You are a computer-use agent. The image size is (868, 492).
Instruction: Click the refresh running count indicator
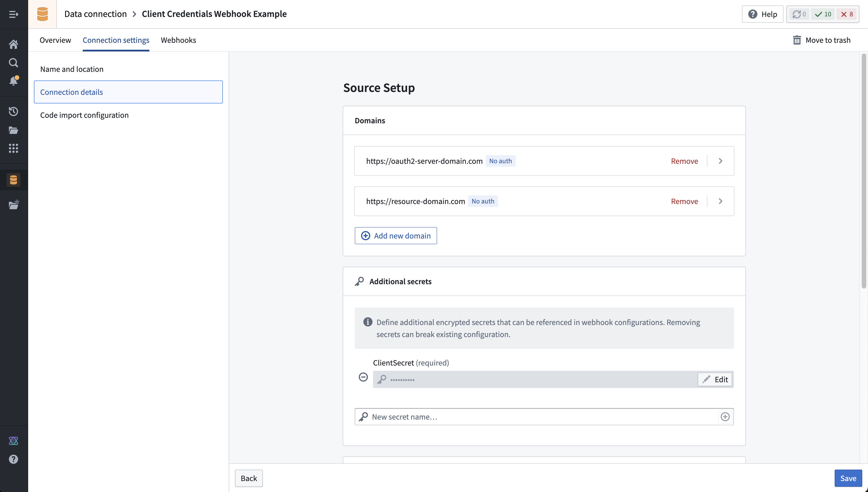point(799,14)
